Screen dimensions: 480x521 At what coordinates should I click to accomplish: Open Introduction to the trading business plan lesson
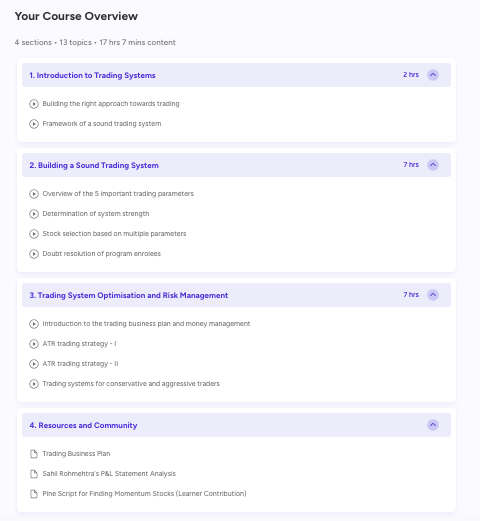[146, 324]
